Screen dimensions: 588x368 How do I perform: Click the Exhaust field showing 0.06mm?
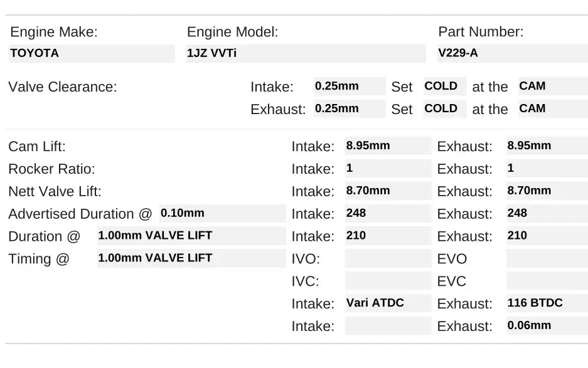(x=547, y=325)
